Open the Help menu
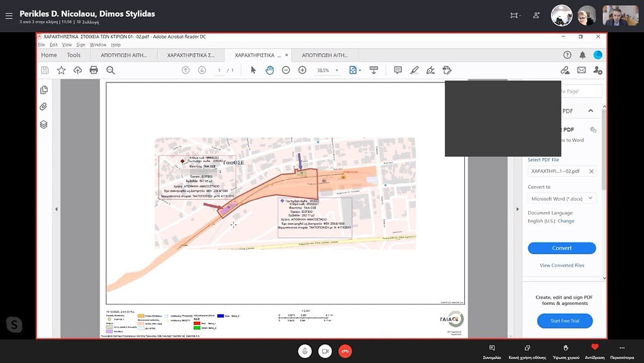Screen dimensions: 644x363 click(x=116, y=44)
